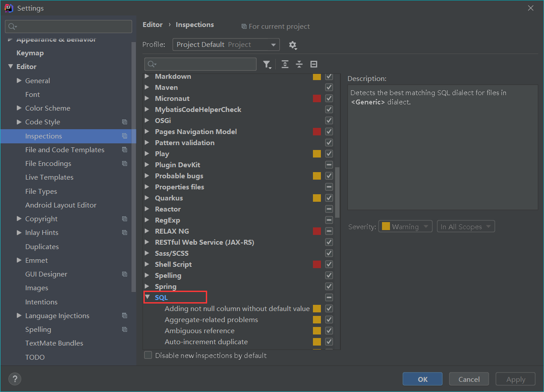
Task: Toggle the SQL group checkbox
Action: tap(329, 298)
